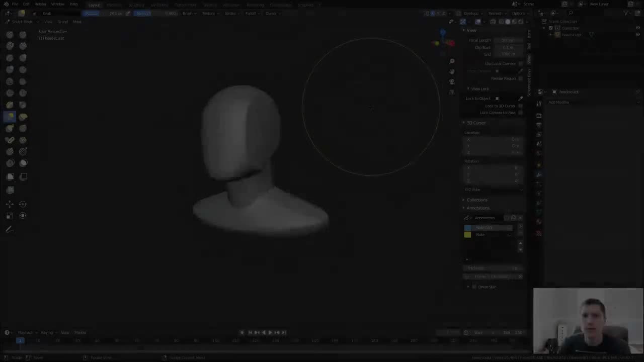Screen dimensions: 644x362
Task: Open the Render menu
Action: 40,4
